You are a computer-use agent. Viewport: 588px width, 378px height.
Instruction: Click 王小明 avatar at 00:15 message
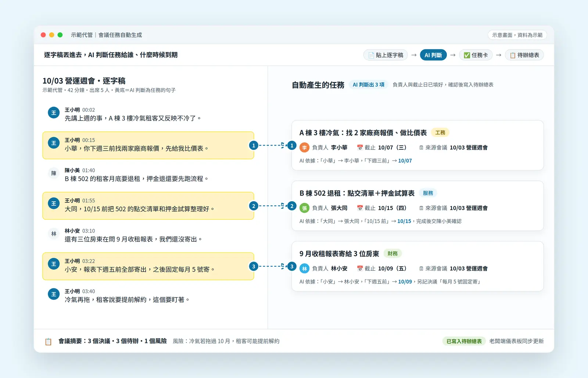pos(54,143)
